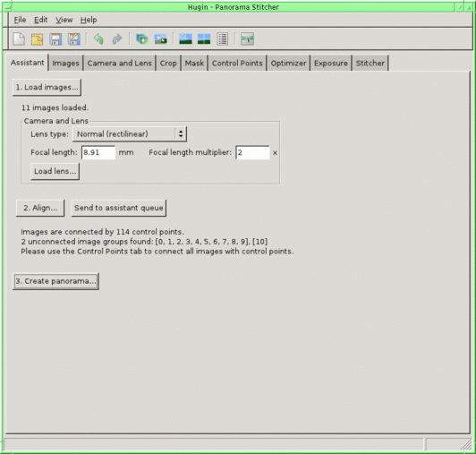Click the Save As floppy-with-pencil icon
Image resolution: width=476 pixels, height=454 pixels.
tap(74, 39)
